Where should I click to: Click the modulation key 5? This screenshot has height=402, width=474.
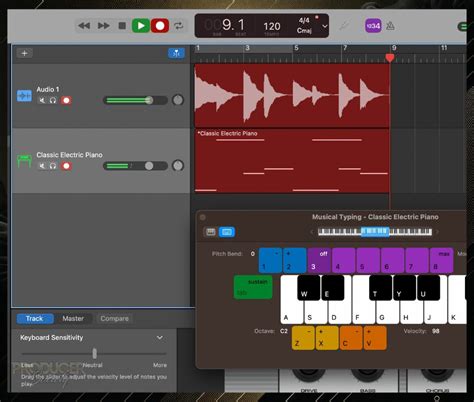(368, 260)
